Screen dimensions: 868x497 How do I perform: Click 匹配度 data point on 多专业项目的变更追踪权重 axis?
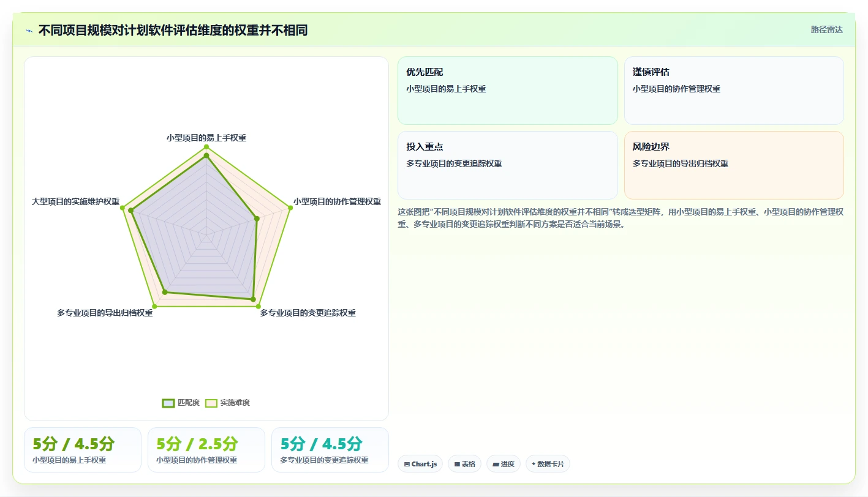pyautogui.click(x=253, y=299)
